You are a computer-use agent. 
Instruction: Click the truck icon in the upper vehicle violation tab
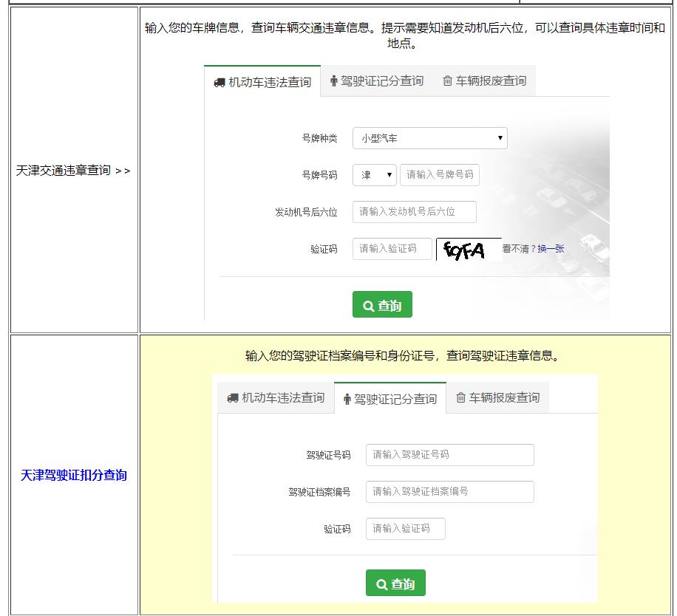coord(220,83)
